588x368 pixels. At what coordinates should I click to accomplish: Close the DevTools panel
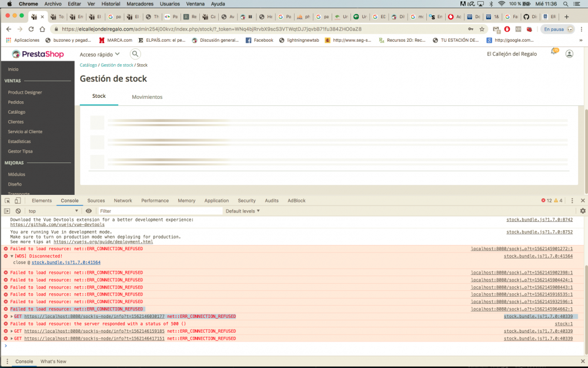pyautogui.click(x=583, y=201)
